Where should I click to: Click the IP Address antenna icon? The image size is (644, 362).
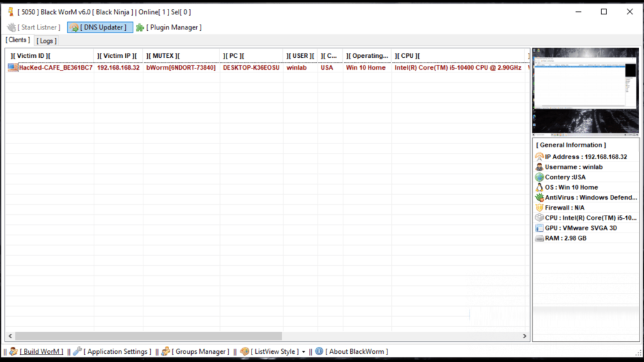pyautogui.click(x=539, y=156)
